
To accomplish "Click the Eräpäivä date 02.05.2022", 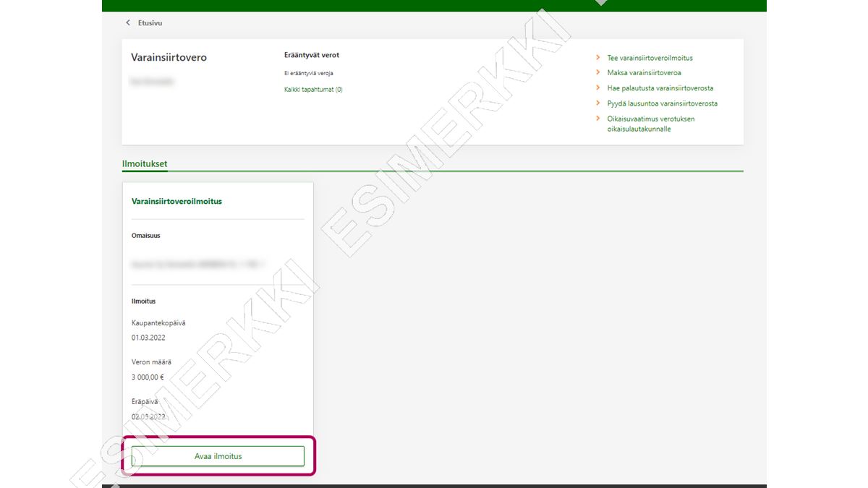I will [x=148, y=416].
